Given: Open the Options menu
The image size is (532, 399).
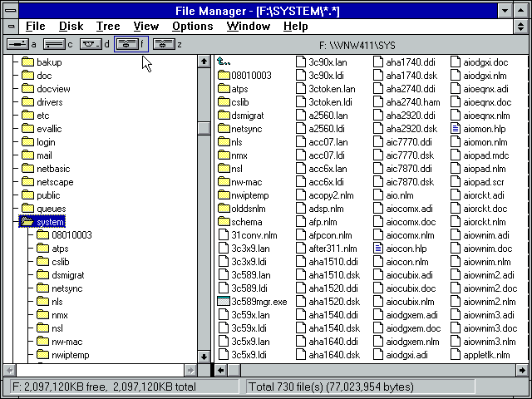Looking at the screenshot, I should 192,26.
